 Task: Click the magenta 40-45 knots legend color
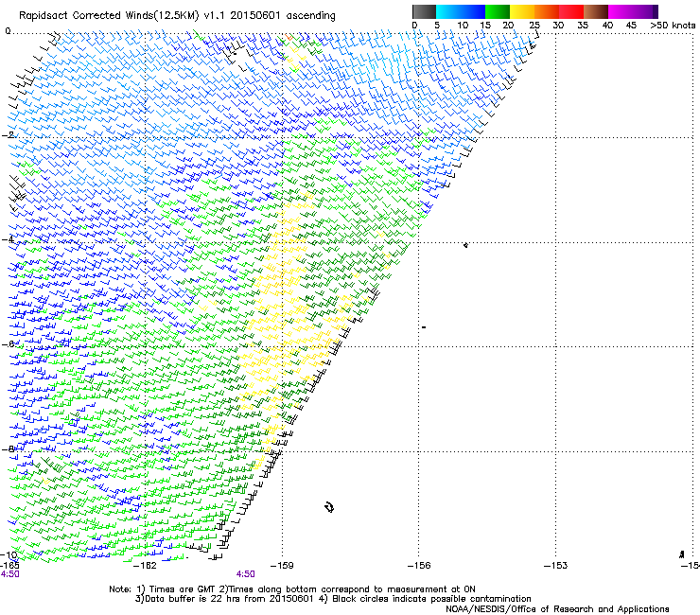621,11
